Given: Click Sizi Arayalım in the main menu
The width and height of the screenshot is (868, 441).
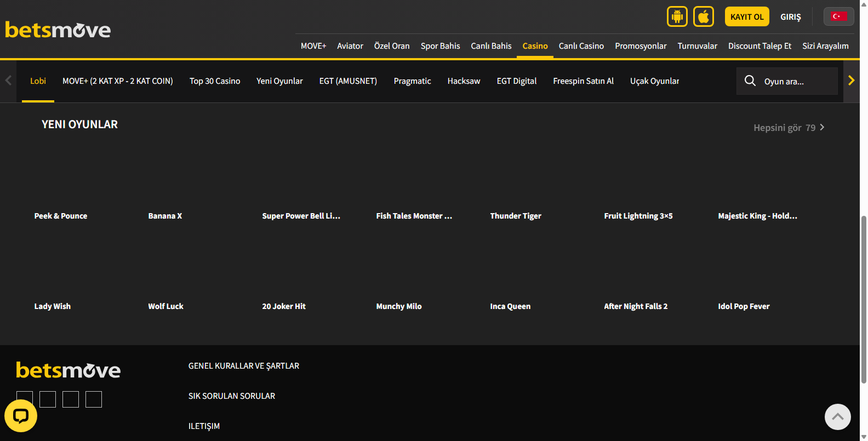Looking at the screenshot, I should point(826,46).
